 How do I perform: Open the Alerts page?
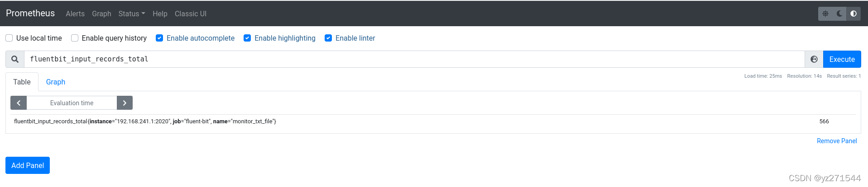pyautogui.click(x=75, y=14)
